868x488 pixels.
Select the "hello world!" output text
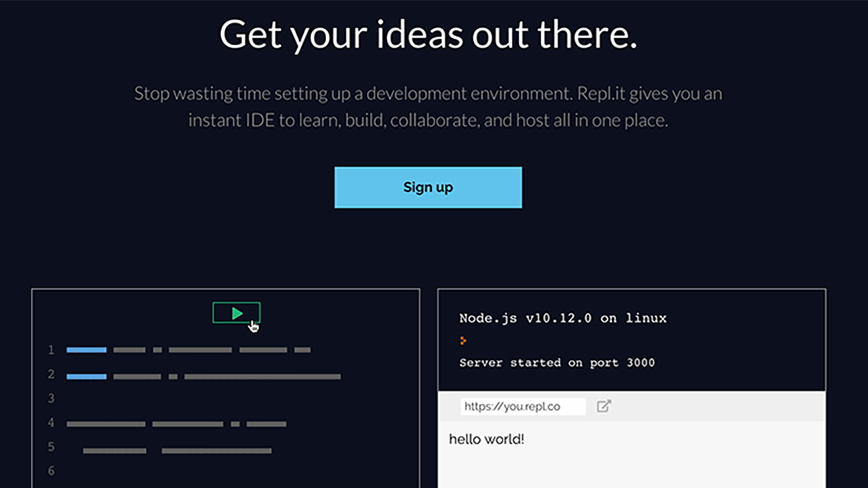tap(487, 439)
